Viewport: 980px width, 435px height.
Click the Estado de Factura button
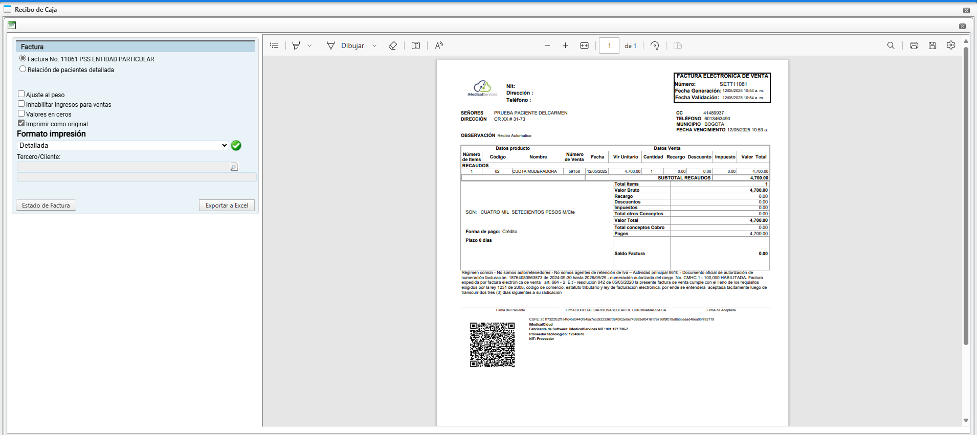[x=46, y=205]
